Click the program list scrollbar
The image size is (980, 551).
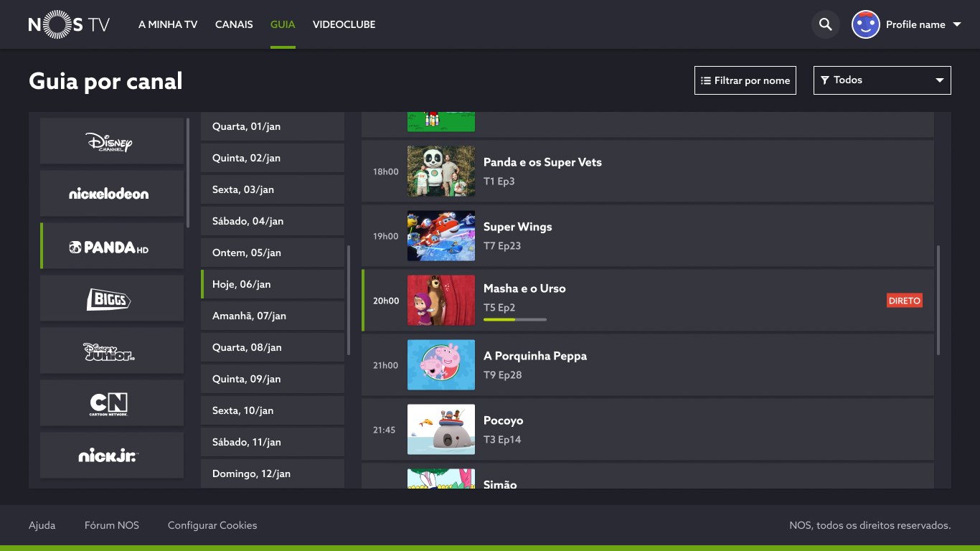(x=938, y=301)
